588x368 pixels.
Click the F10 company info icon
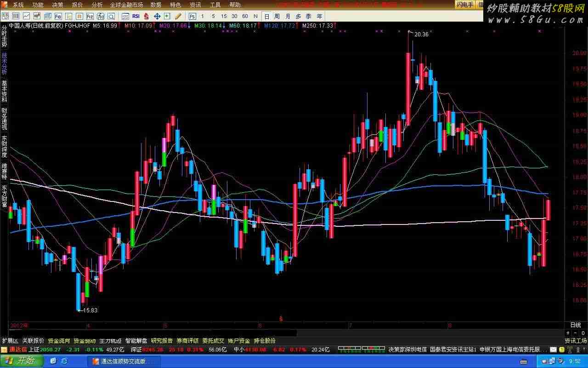(x=58, y=16)
